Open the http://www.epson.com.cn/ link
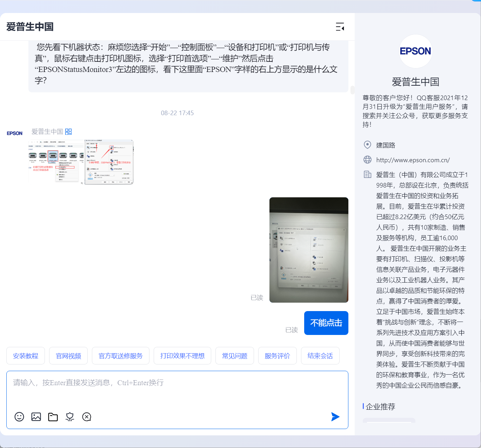The height and width of the screenshot is (448, 481). pyautogui.click(x=413, y=160)
